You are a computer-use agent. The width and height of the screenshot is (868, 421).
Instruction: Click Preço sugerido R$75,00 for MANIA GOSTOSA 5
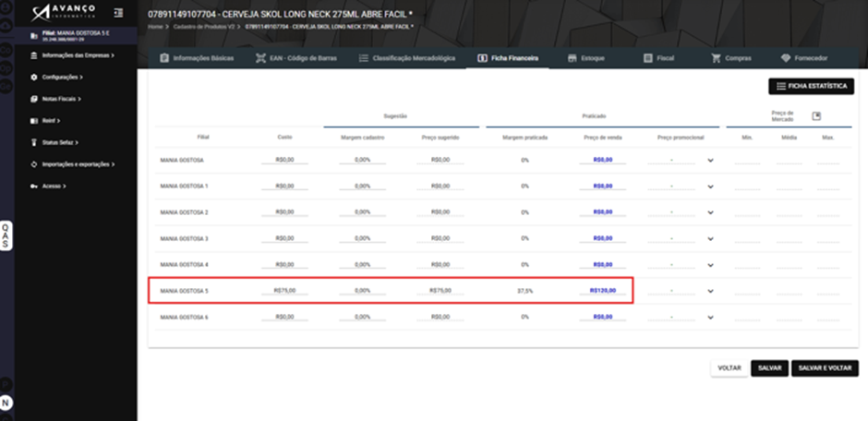440,291
